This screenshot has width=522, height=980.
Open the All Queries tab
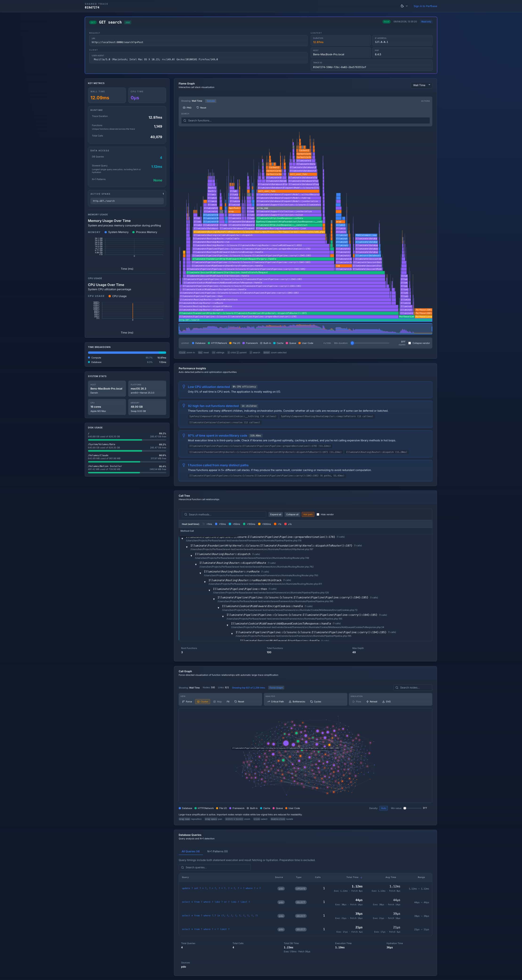191,851
